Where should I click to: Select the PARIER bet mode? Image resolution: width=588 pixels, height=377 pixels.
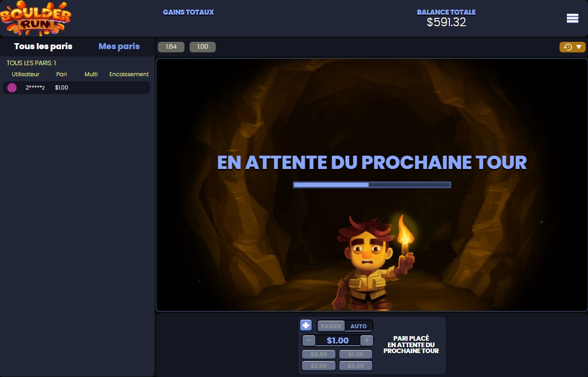coord(331,326)
